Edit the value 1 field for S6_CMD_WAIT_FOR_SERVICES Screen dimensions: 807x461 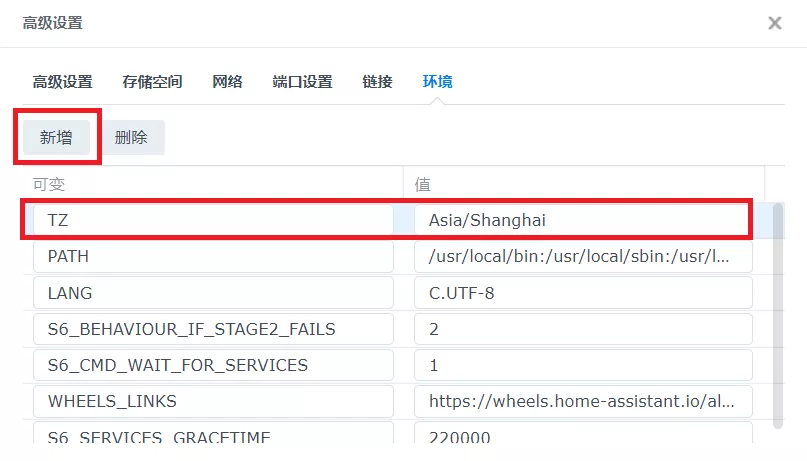tap(583, 365)
